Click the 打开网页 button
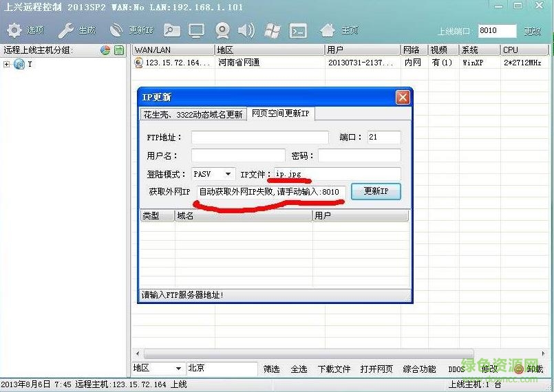The height and width of the screenshot is (392, 554). pyautogui.click(x=376, y=369)
